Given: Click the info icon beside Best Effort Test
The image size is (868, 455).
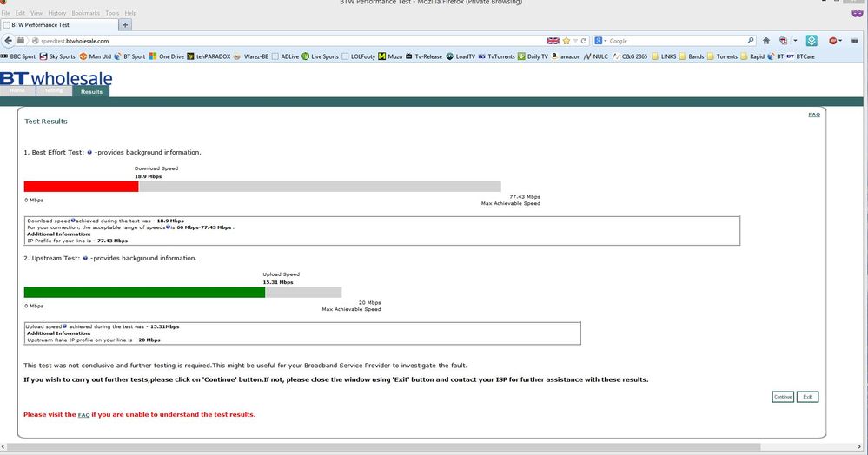Looking at the screenshot, I should 89,152.
